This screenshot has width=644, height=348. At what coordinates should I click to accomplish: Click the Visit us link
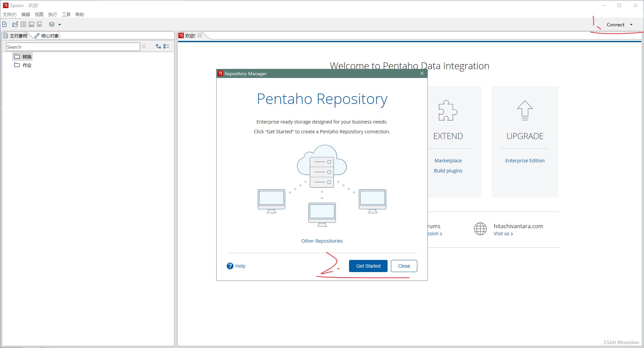tap(503, 234)
